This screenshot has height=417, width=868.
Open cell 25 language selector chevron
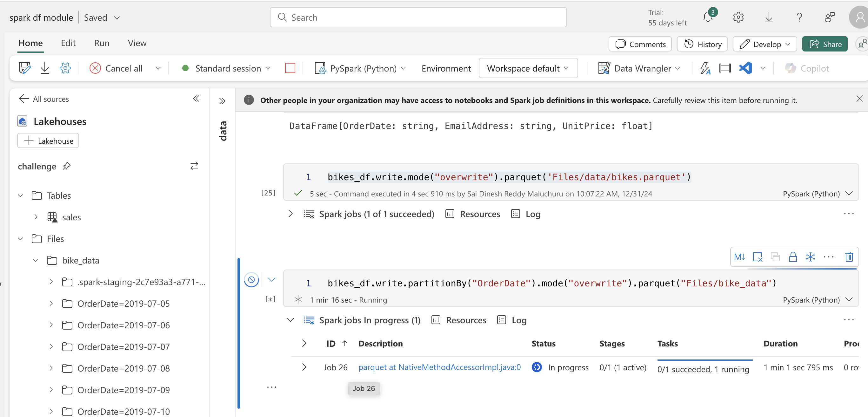click(849, 193)
